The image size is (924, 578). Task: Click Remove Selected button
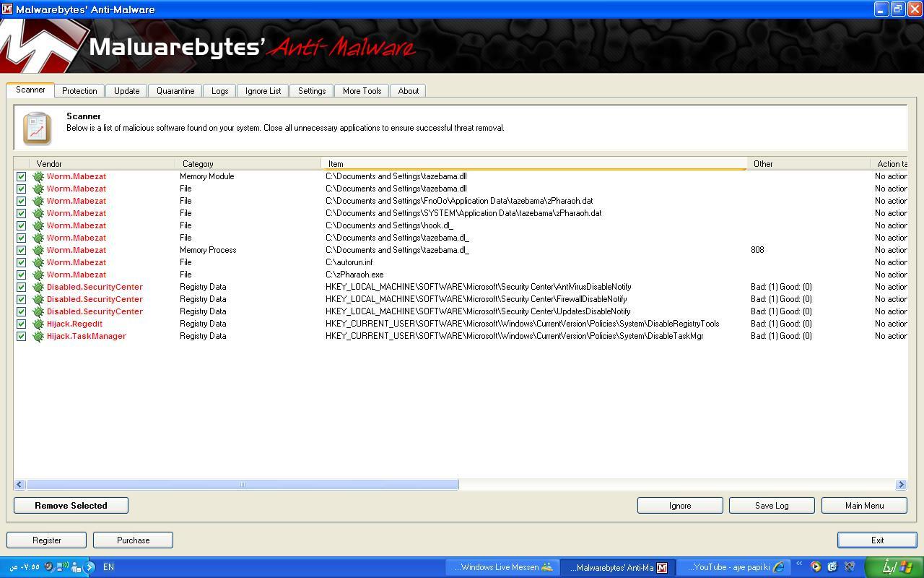[71, 506]
